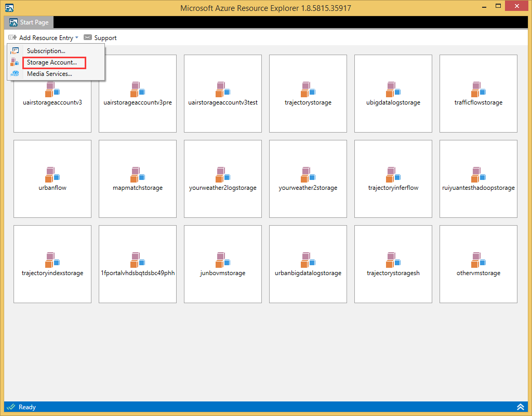Image resolution: width=532 pixels, height=416 pixels.
Task: Select the trajectorystorage storage icon
Action: 308,89
